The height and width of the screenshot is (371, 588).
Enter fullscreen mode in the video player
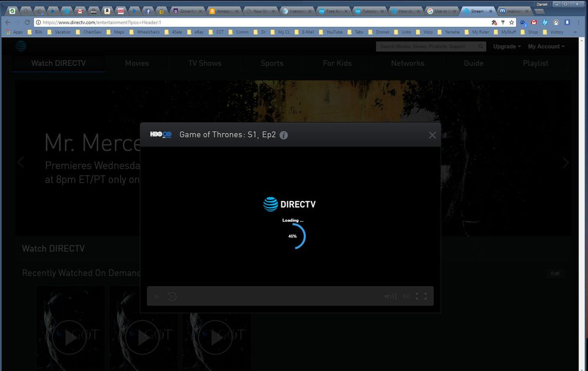point(421,296)
